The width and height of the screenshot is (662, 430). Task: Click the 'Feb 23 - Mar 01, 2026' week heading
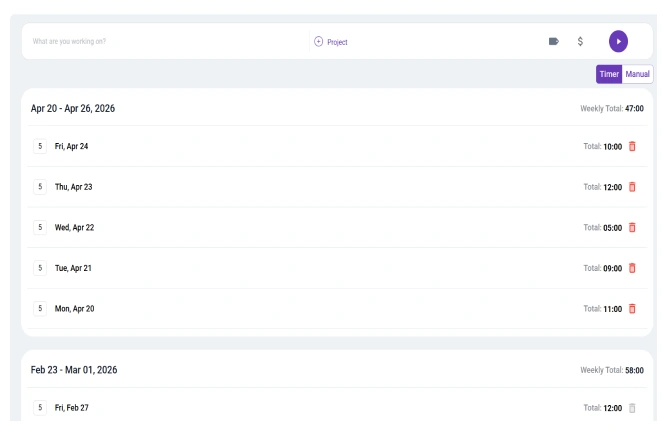tap(74, 370)
